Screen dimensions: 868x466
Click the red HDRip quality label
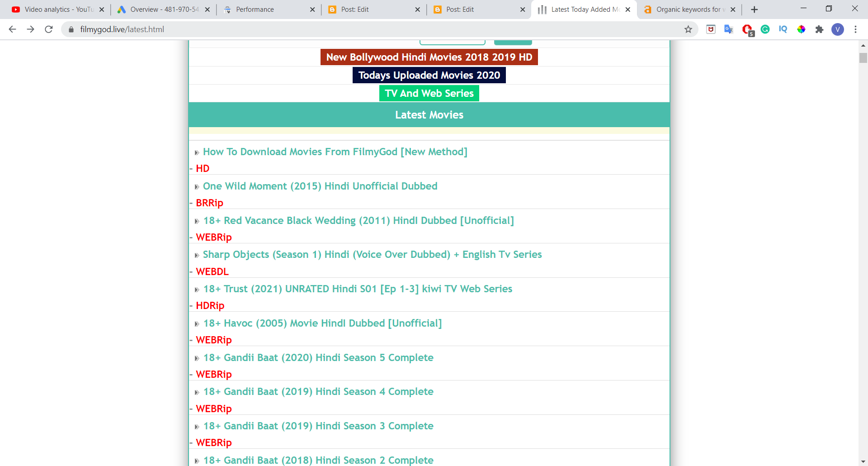(210, 306)
